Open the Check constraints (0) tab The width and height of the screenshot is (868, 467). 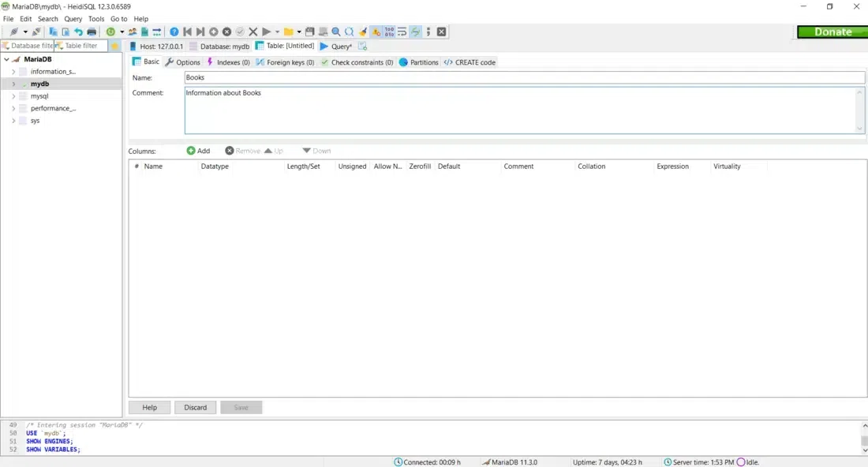pyautogui.click(x=357, y=62)
